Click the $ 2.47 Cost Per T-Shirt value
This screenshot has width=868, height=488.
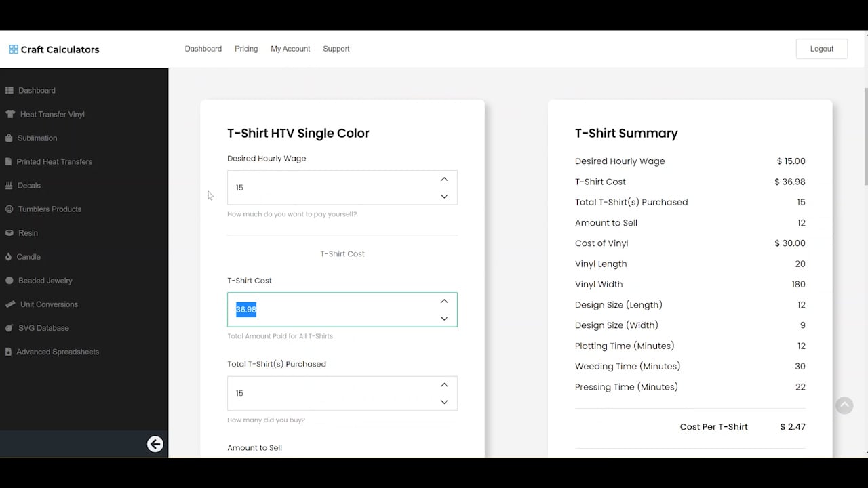[793, 427]
